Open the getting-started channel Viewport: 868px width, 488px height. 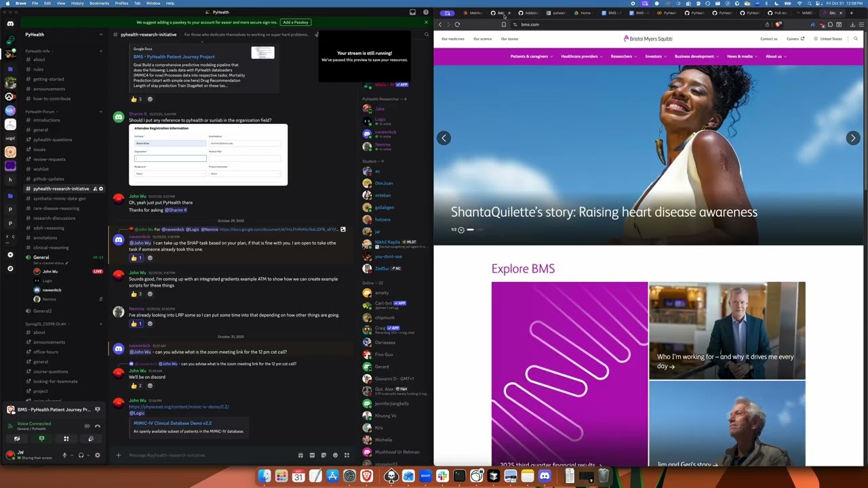pos(48,79)
